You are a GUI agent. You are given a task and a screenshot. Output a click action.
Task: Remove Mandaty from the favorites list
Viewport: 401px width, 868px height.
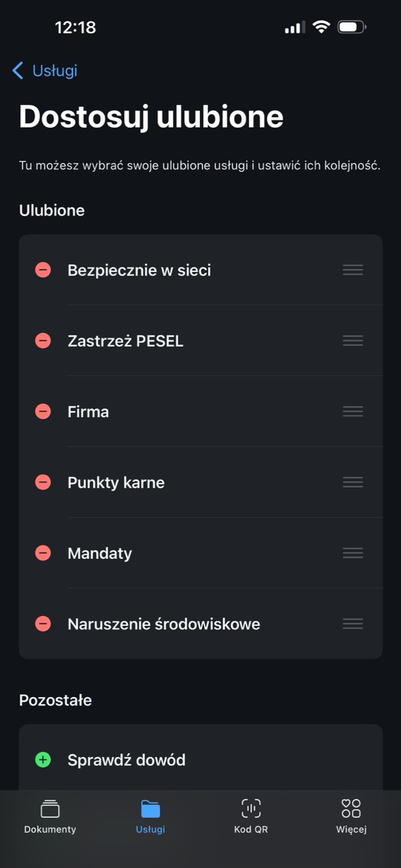click(x=43, y=553)
